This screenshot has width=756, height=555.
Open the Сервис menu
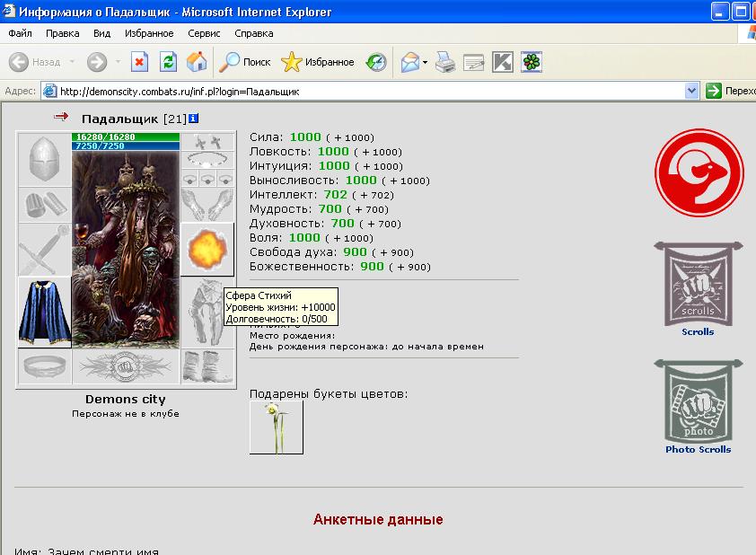click(204, 33)
